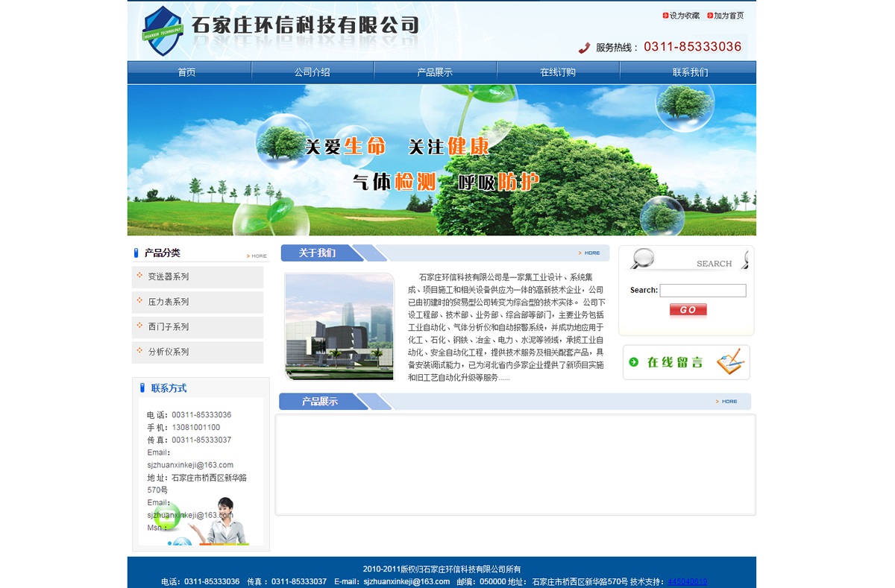
Task: Click the blue icon beside 联系方式 heading
Action: (x=142, y=388)
